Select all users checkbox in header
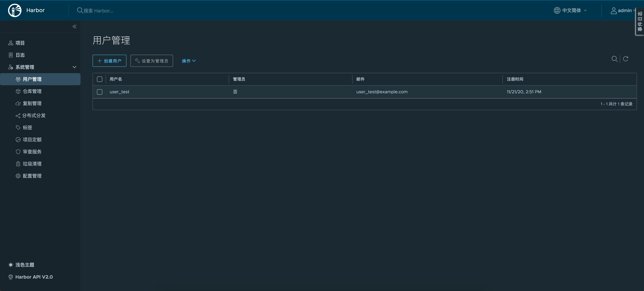Image resolution: width=644 pixels, height=291 pixels. (x=99, y=79)
